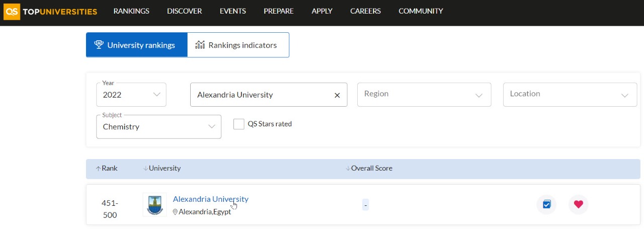Open the DISCOVER menu
The image size is (644, 229).
point(184,11)
